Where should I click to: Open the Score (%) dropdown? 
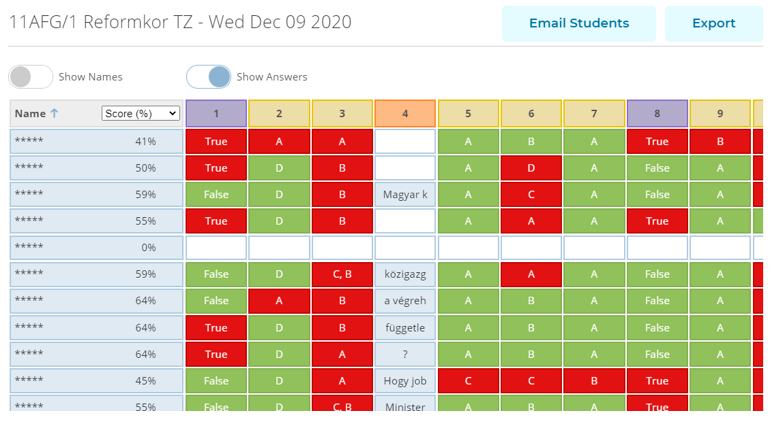click(140, 113)
